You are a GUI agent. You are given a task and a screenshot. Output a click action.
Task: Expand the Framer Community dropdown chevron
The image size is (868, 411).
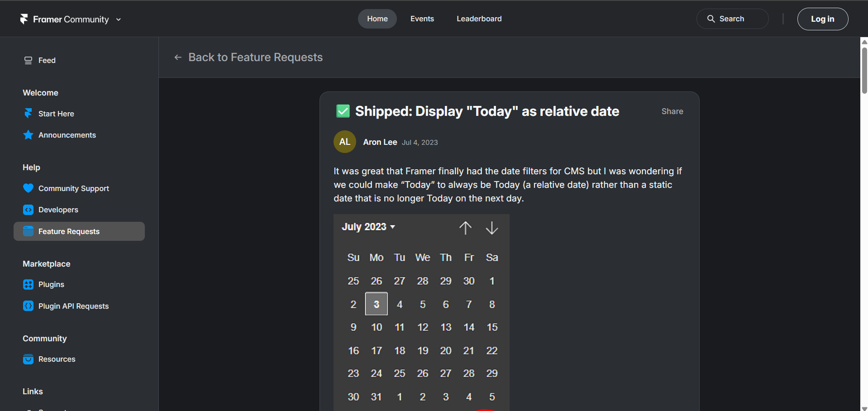point(119,19)
